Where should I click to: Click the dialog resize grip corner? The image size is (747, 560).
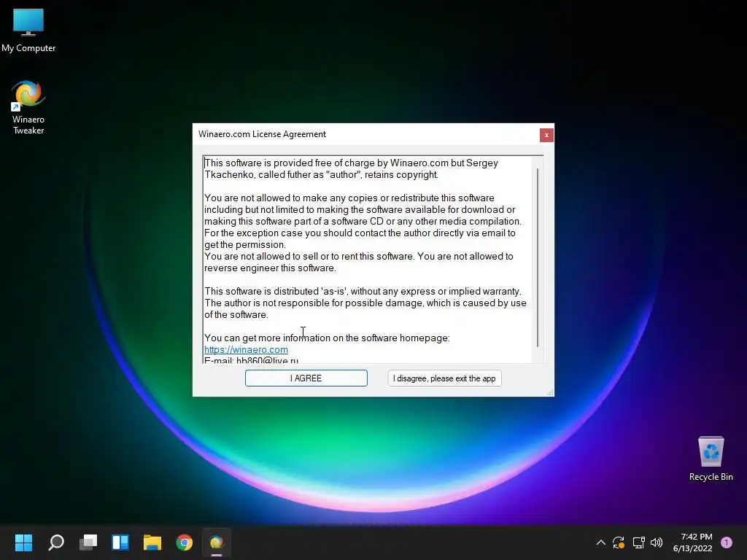click(550, 392)
